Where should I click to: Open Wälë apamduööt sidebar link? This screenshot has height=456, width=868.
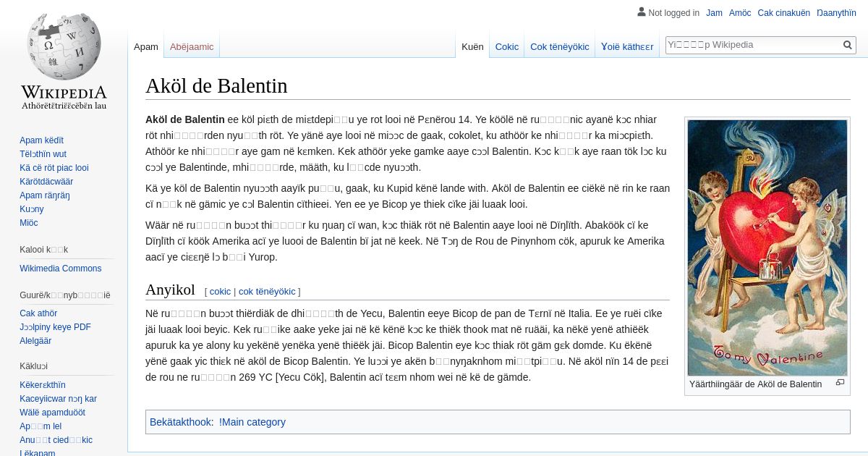(x=52, y=413)
